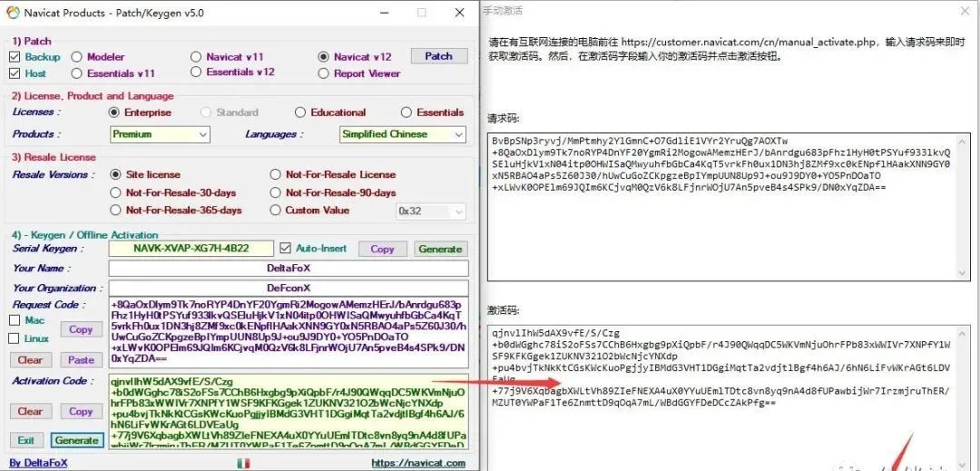Open the Languages Simplified Chinese dropdown

pyautogui.click(x=403, y=134)
